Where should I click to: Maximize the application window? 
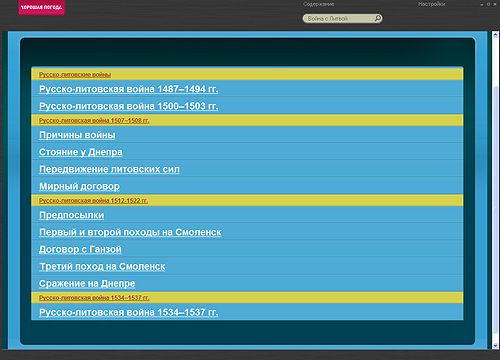click(x=488, y=4)
